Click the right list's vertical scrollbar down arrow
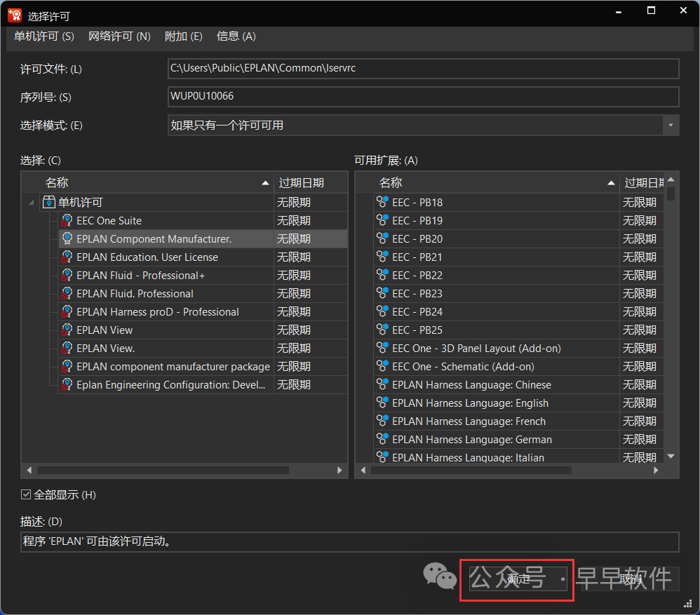The image size is (700, 615). [x=671, y=457]
